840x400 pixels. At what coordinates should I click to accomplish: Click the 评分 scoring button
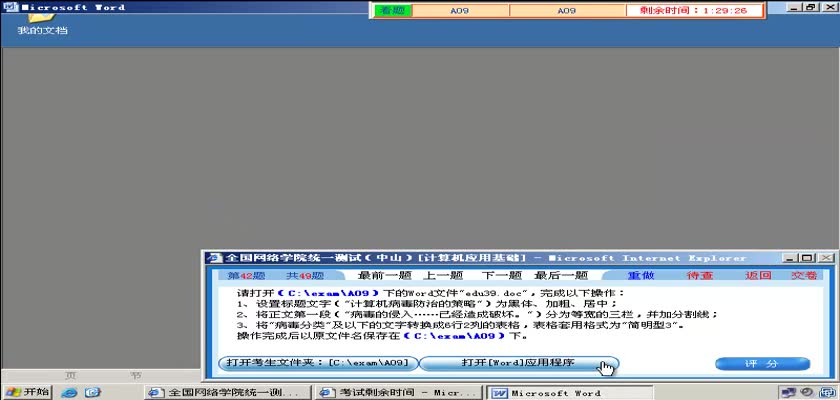[x=762, y=364]
